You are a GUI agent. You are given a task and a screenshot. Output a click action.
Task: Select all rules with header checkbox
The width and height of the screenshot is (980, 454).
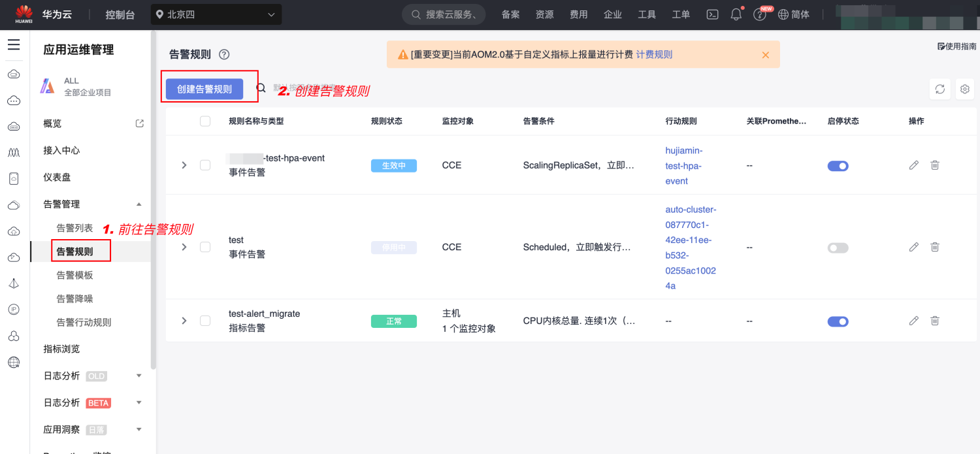(x=205, y=121)
